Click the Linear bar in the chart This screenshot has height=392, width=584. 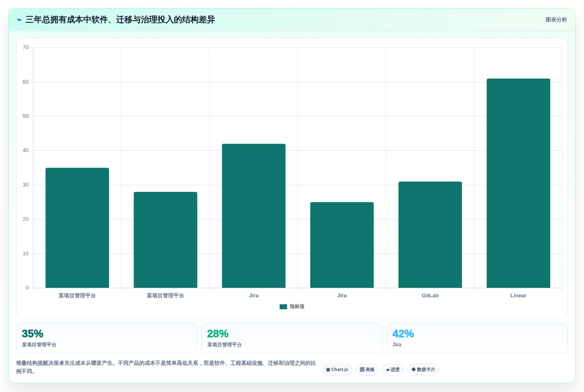pyautogui.click(x=518, y=183)
